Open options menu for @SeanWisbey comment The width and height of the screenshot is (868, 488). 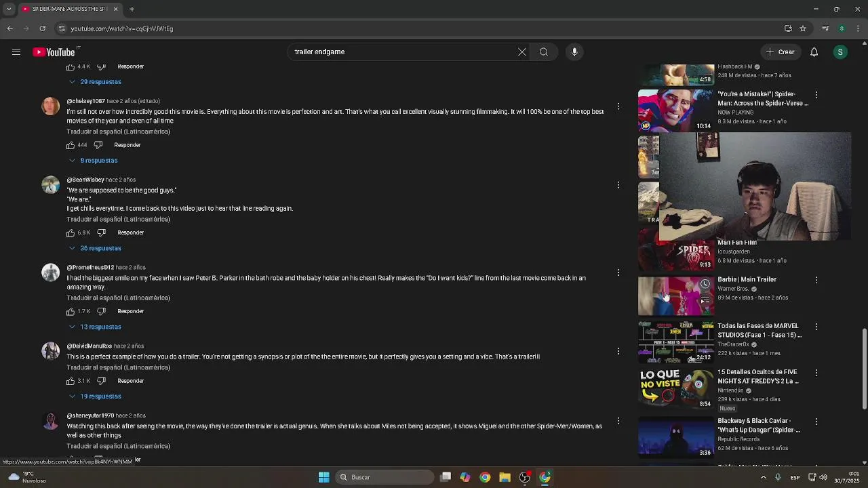618,185
